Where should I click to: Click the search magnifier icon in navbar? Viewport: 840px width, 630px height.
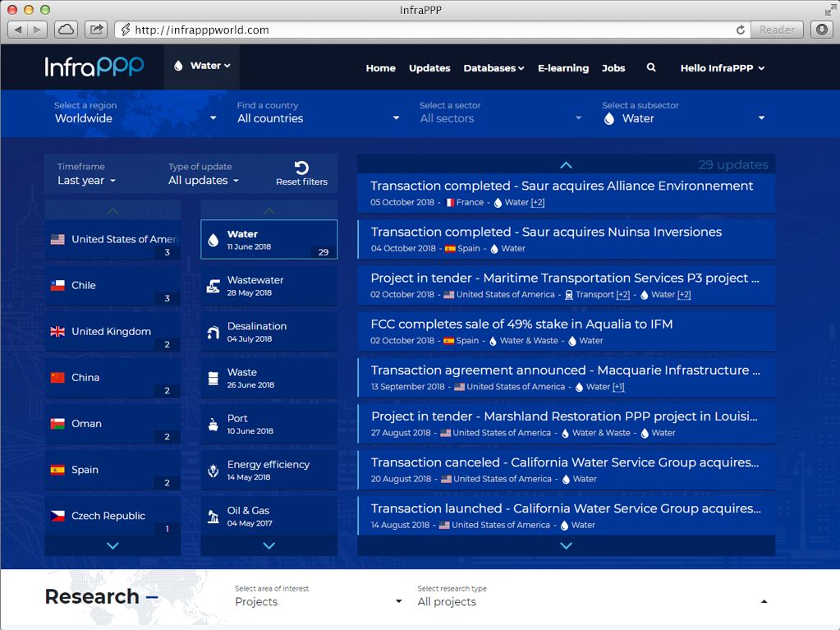click(x=651, y=68)
